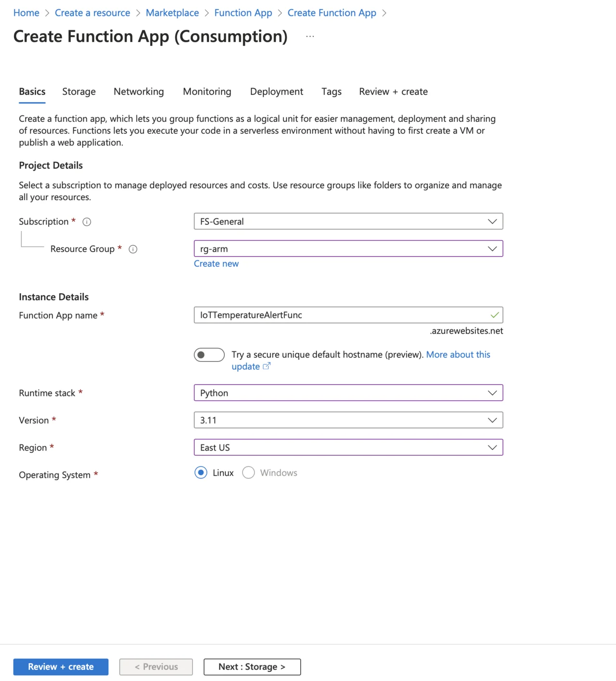The image size is (616, 681).
Task: Click the Resource Group info icon
Action: pos(133,249)
